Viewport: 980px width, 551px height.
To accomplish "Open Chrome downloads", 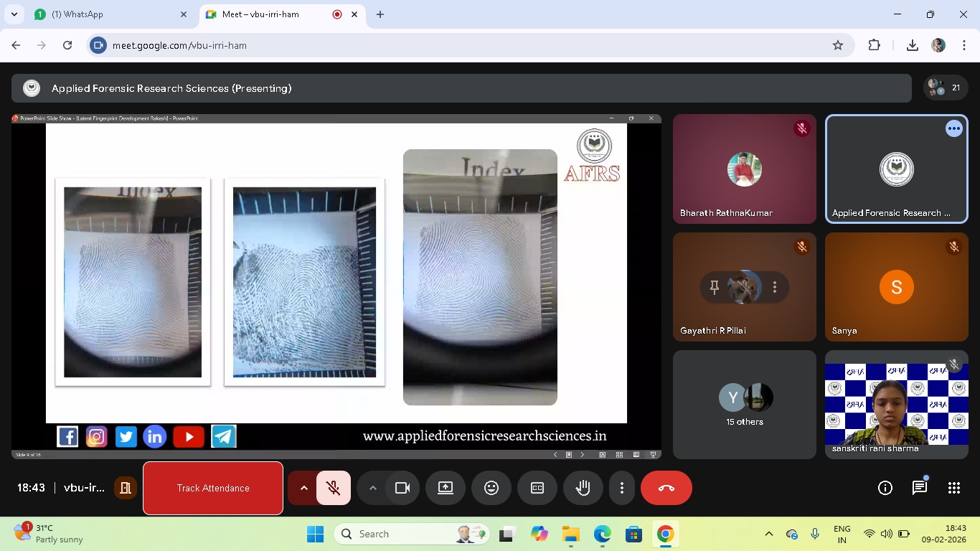I will pos(913,45).
